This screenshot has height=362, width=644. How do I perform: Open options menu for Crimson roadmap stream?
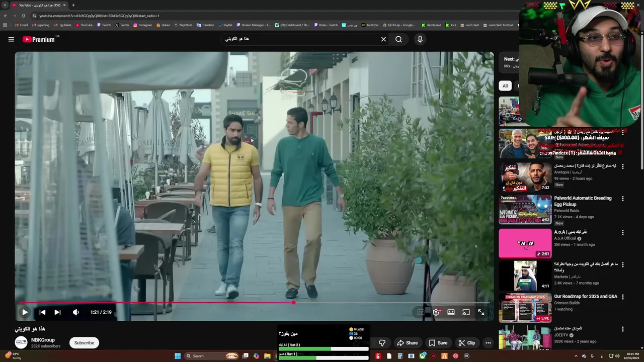[x=623, y=298]
